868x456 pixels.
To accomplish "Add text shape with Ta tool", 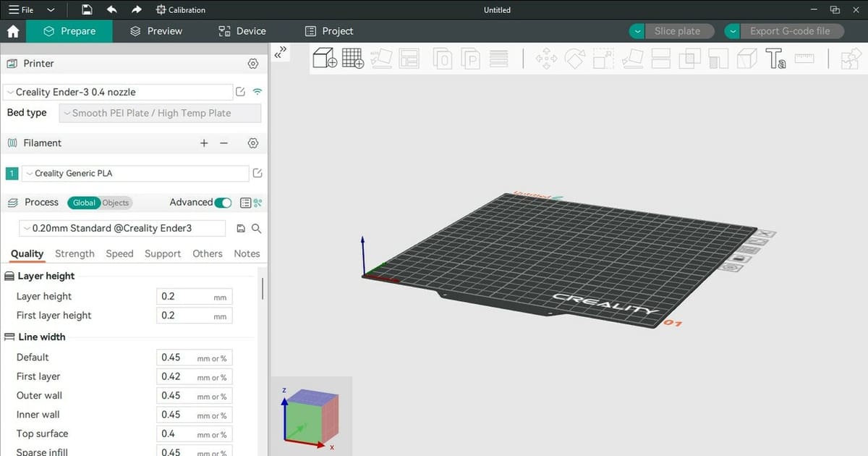I will [x=775, y=59].
